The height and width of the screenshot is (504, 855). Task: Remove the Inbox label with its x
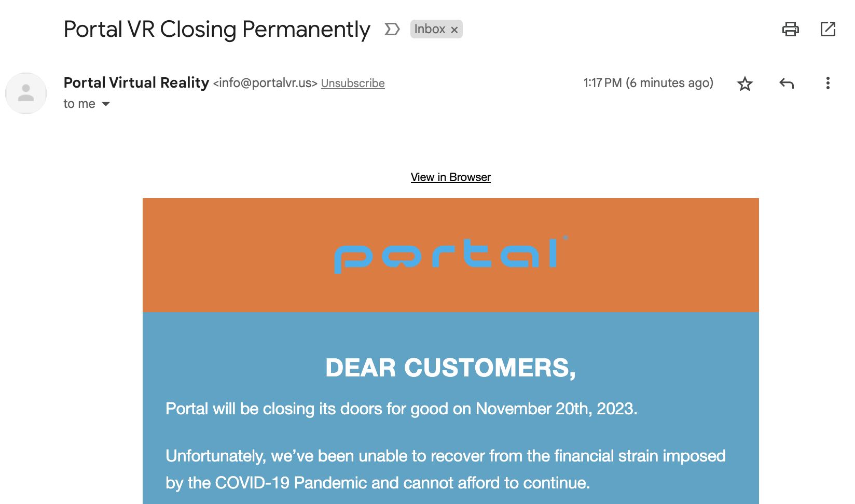tap(454, 30)
